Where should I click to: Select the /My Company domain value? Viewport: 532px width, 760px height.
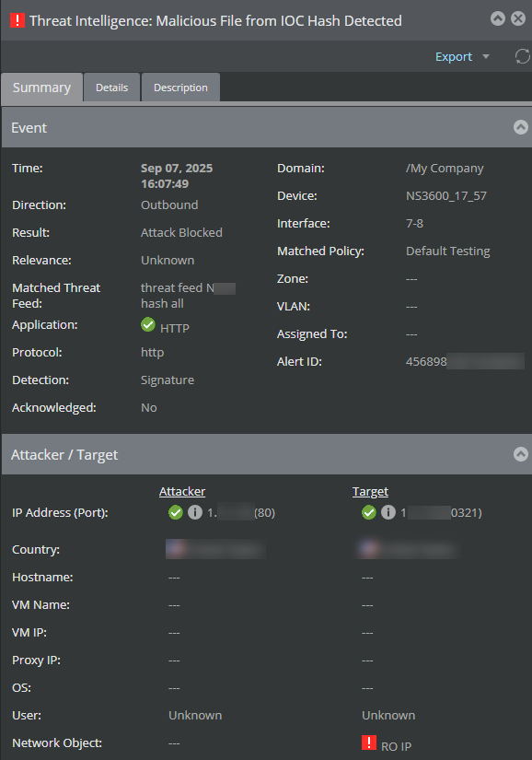coord(445,169)
